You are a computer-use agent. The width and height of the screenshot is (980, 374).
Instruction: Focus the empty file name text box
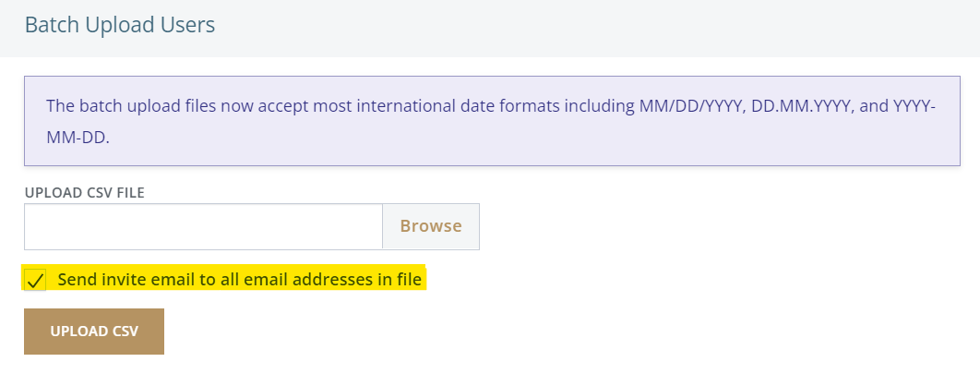203,226
